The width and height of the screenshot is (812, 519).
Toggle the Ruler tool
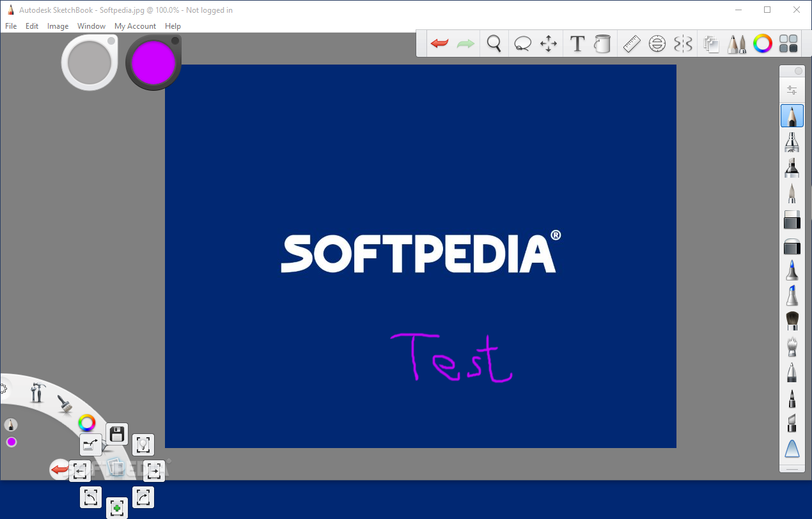[x=632, y=43]
